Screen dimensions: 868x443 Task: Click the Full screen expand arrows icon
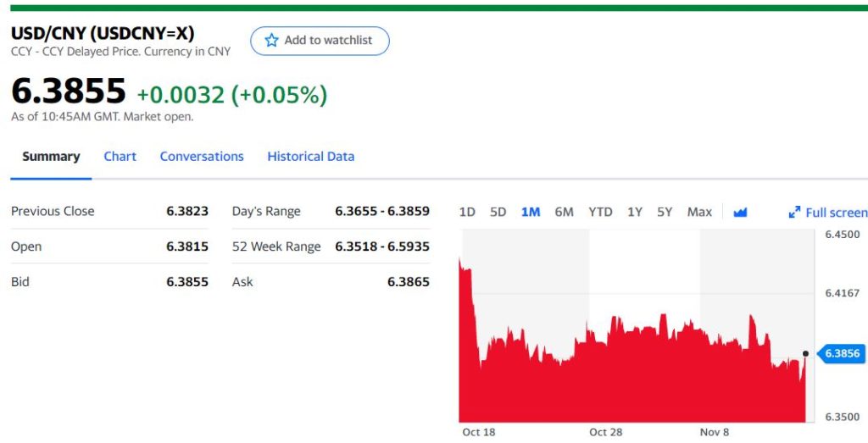(794, 213)
